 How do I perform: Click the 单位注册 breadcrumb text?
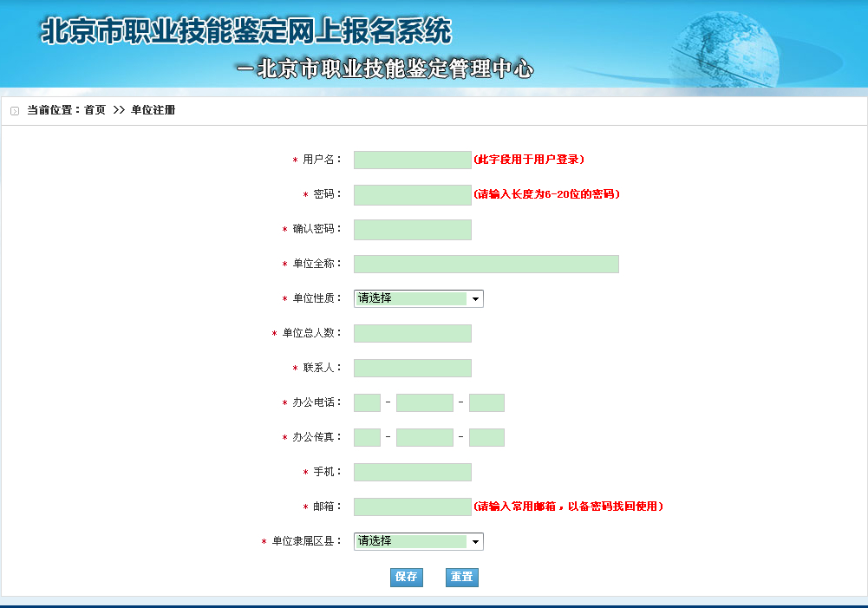click(x=153, y=110)
